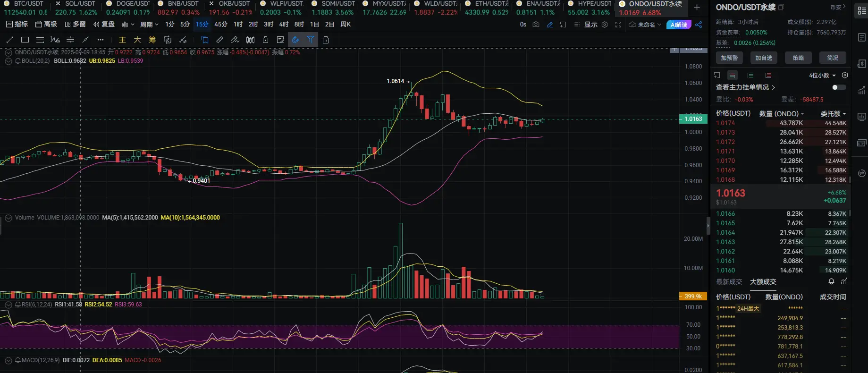The height and width of the screenshot is (373, 868).
Task: Click the blue pencil draw icon
Action: 550,25
